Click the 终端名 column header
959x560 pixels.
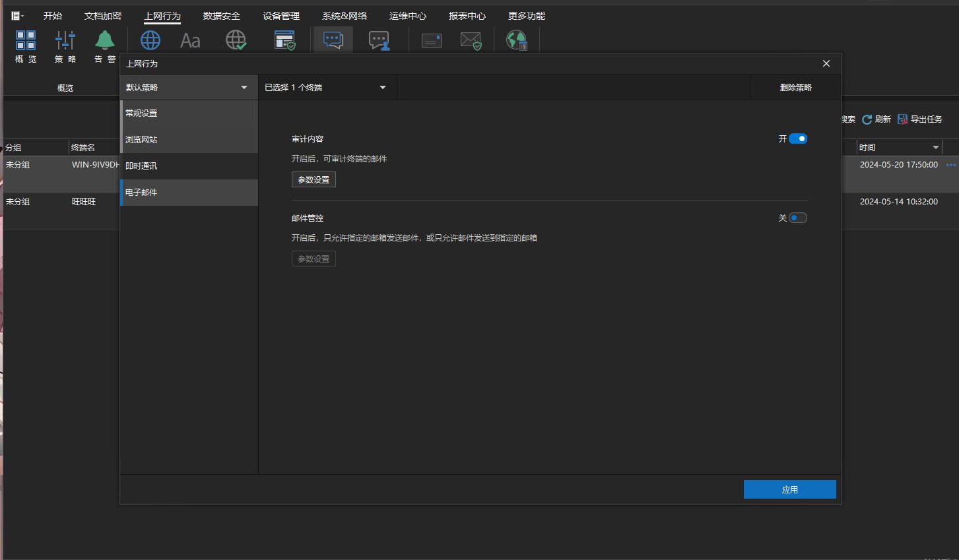(83, 148)
